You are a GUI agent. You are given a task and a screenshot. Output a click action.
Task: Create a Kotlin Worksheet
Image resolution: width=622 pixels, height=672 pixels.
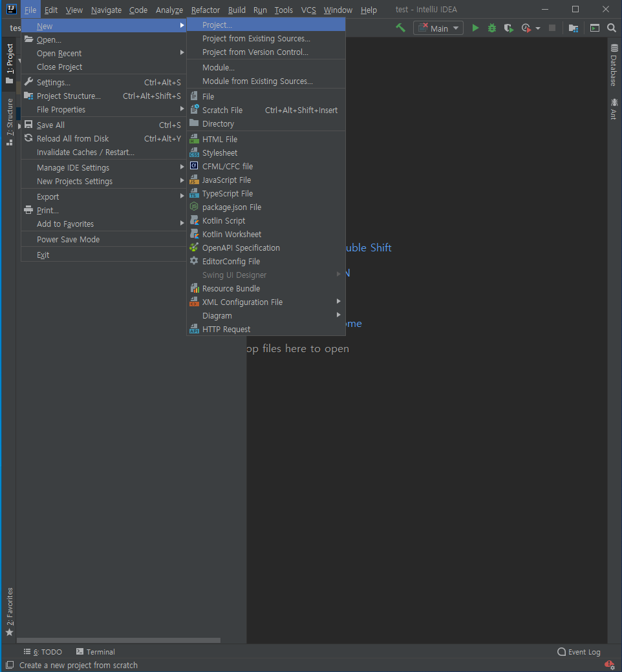[266, 235]
